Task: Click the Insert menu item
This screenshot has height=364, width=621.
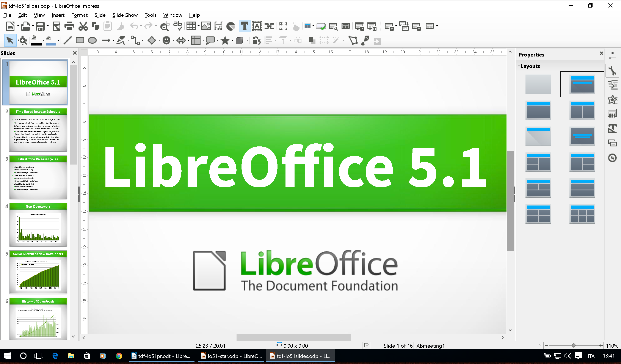Action: pyautogui.click(x=58, y=15)
